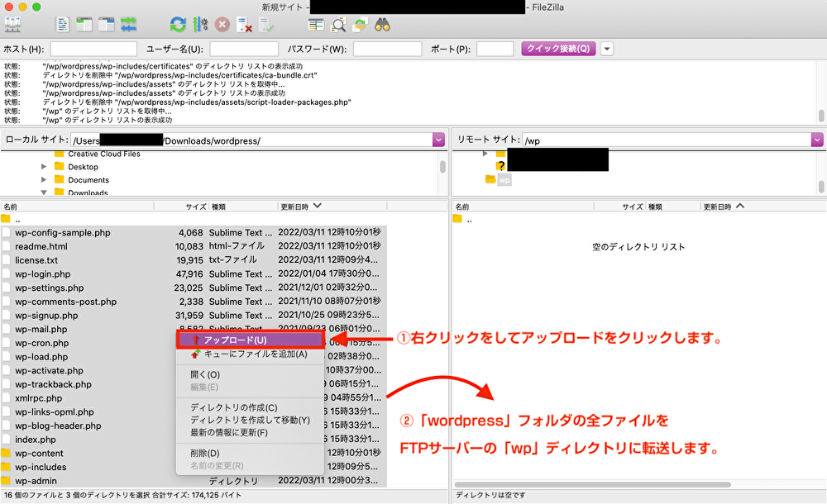Select アップロード in the context menu
The image size is (827, 504).
coord(235,340)
